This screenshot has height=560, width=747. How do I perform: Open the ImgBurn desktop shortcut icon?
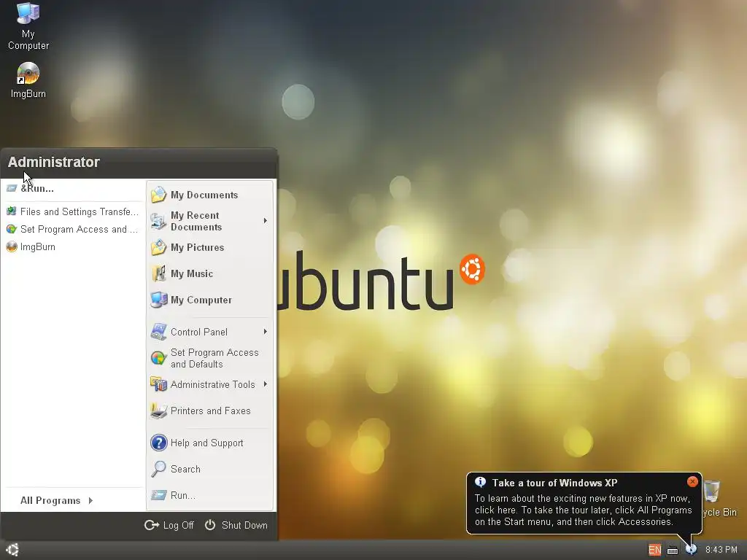point(28,74)
